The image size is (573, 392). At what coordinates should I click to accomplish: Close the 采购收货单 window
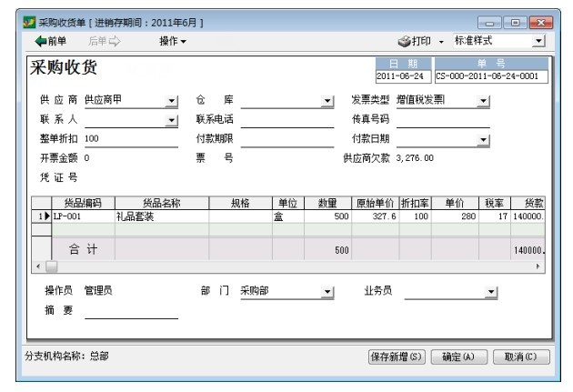pyautogui.click(x=540, y=23)
